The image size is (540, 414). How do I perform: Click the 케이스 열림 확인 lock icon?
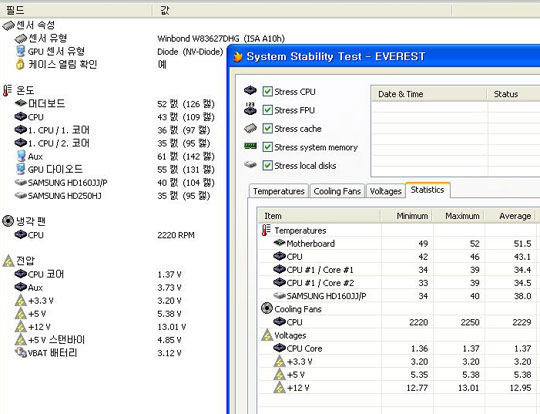pyautogui.click(x=20, y=64)
